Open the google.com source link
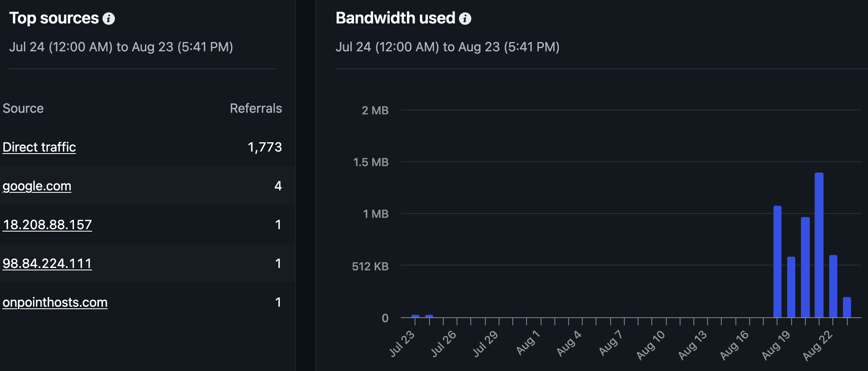 coord(37,186)
